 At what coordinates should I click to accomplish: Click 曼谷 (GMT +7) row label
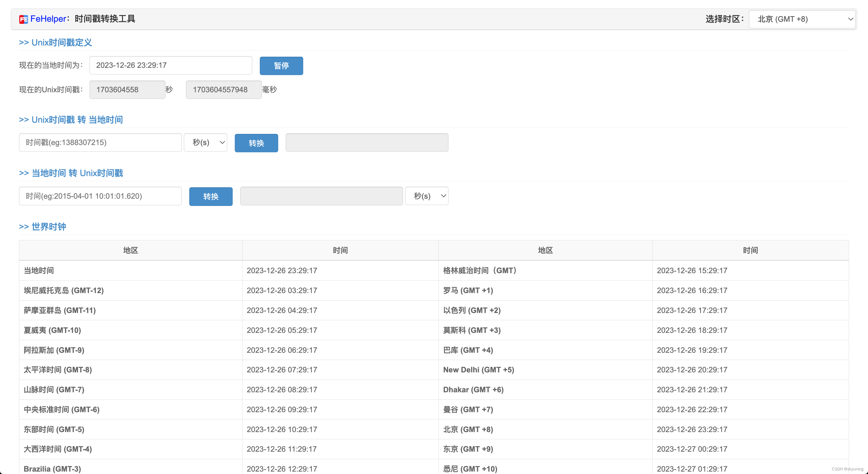pyautogui.click(x=468, y=409)
